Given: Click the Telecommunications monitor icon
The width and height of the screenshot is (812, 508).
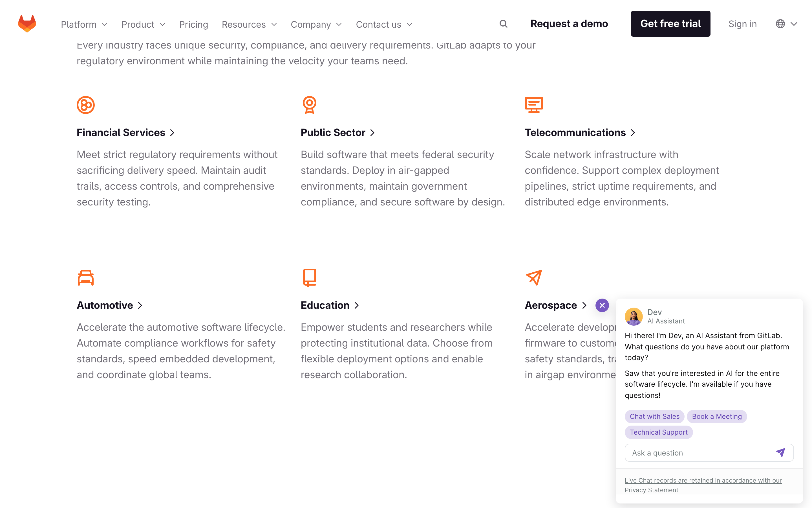Looking at the screenshot, I should pyautogui.click(x=534, y=105).
